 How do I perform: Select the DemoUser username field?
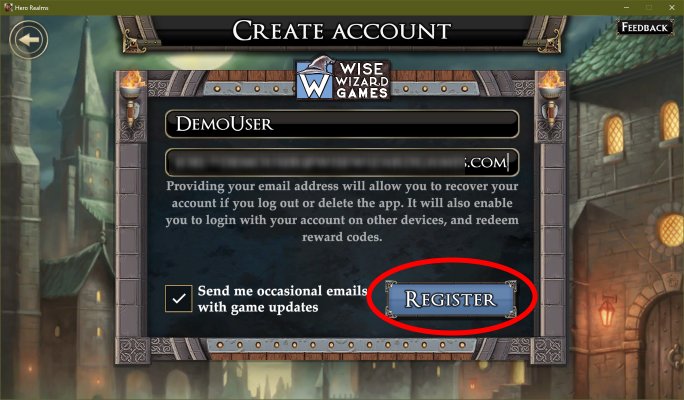coord(342,124)
